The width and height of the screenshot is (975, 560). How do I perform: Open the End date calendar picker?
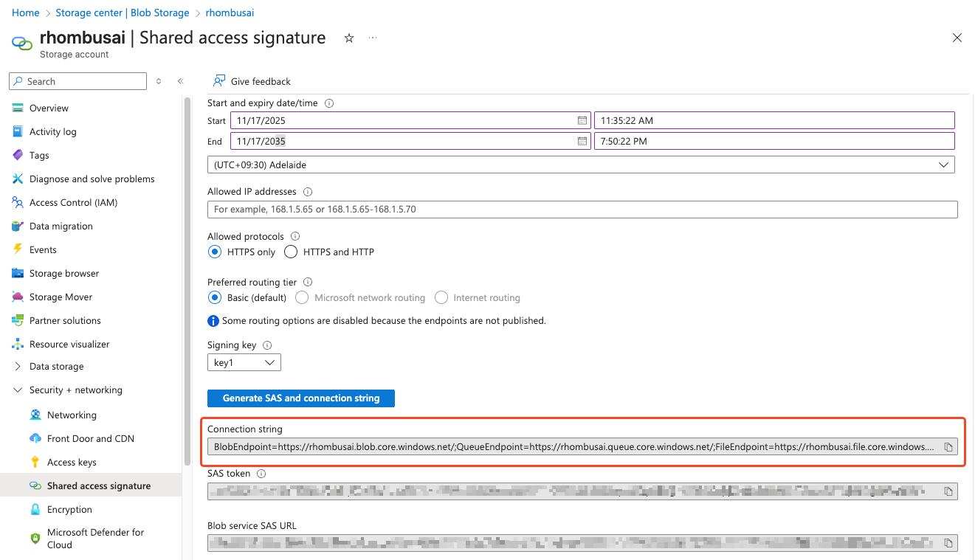(x=582, y=141)
